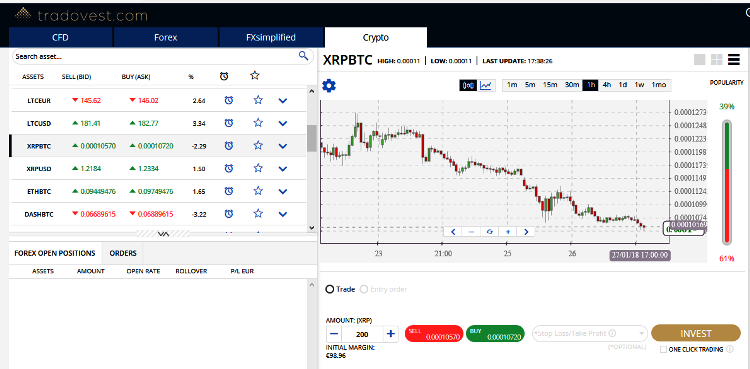Image resolution: width=750 pixels, height=369 pixels.
Task: Switch to the Forex tab
Action: click(x=165, y=37)
